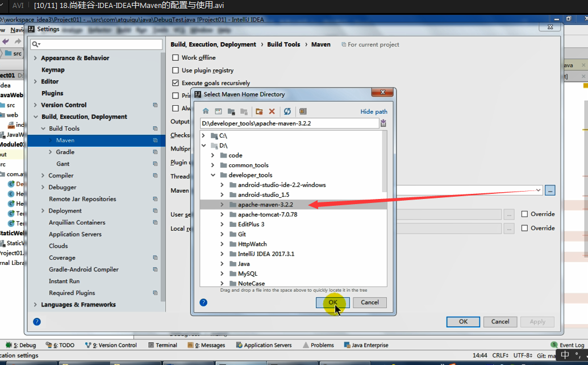Screen dimensions: 588x365
Task: Select Application Servers in settings tree
Action: click(75, 234)
